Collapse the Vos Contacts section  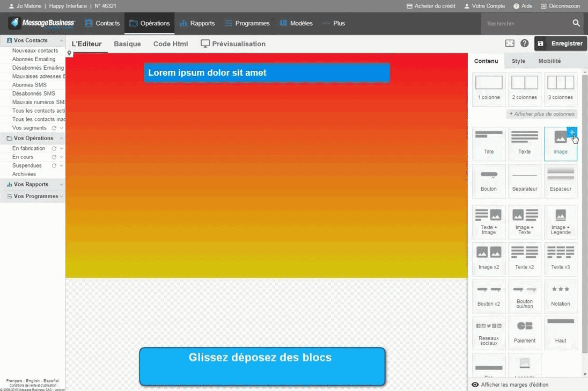(61, 40)
